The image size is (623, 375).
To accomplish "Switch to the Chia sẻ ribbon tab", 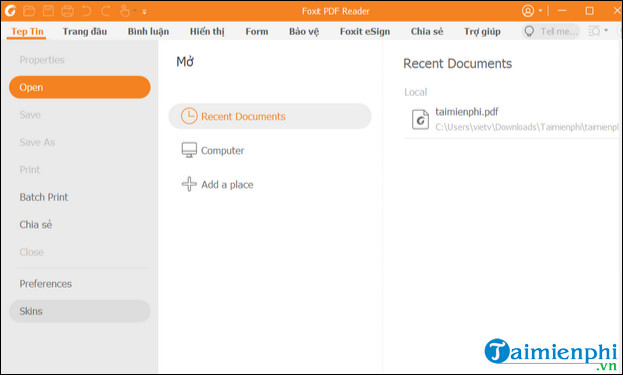I will (x=427, y=31).
